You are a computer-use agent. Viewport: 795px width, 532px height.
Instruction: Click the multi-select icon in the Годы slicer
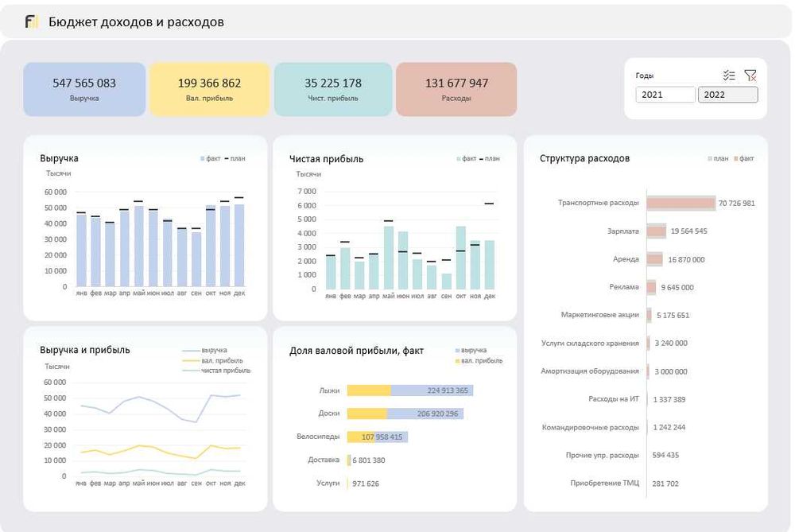(x=729, y=76)
